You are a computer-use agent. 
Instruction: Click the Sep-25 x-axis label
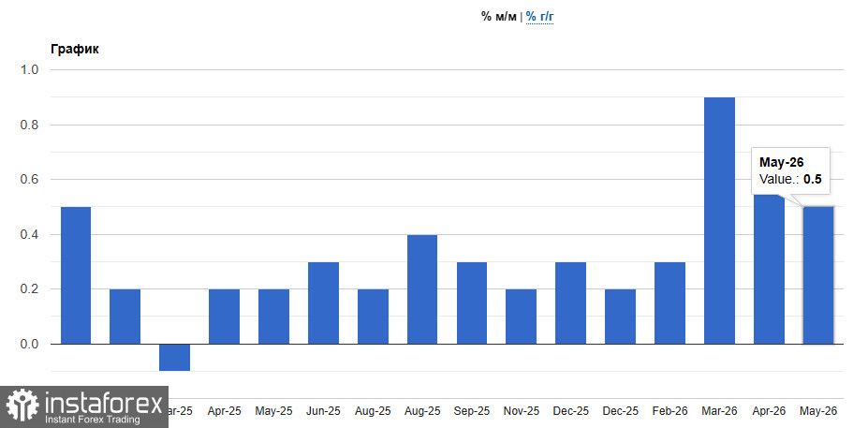(472, 411)
